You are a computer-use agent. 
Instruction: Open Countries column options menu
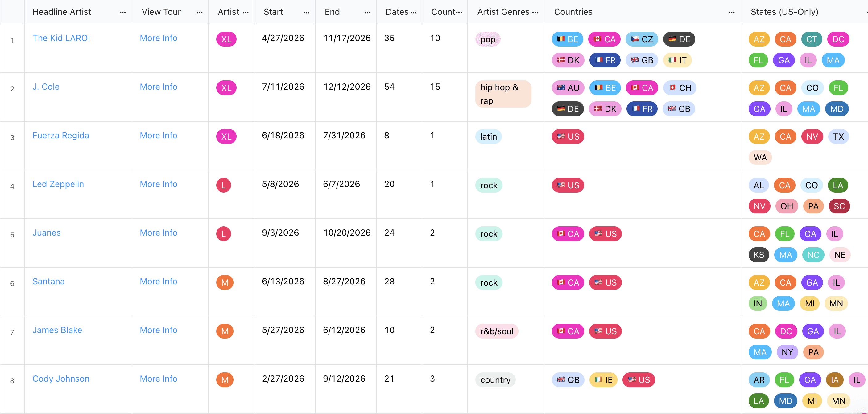click(x=731, y=12)
